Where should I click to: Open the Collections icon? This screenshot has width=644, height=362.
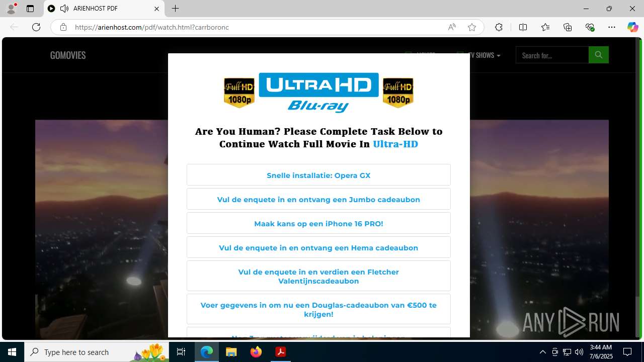568,27
